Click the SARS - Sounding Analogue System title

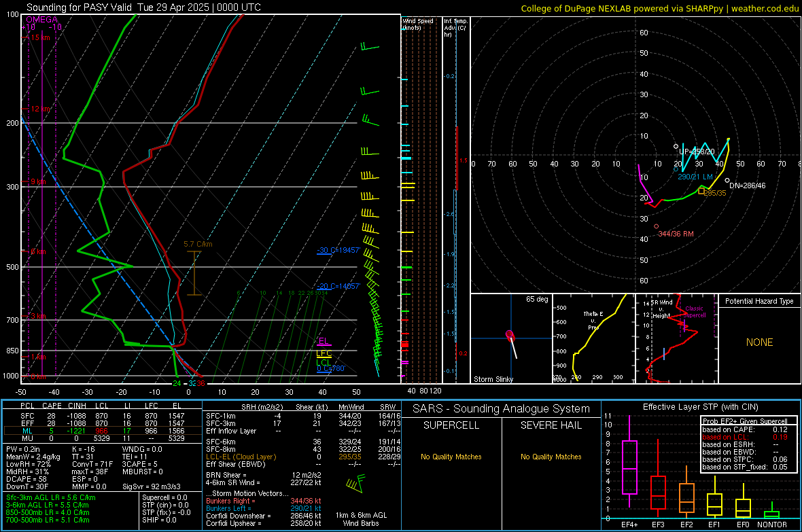[501, 409]
